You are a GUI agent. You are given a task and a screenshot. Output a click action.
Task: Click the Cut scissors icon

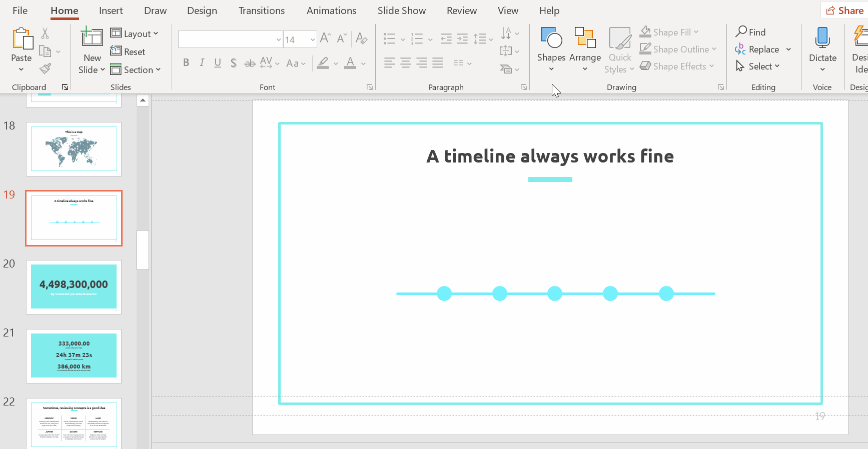[x=45, y=33]
